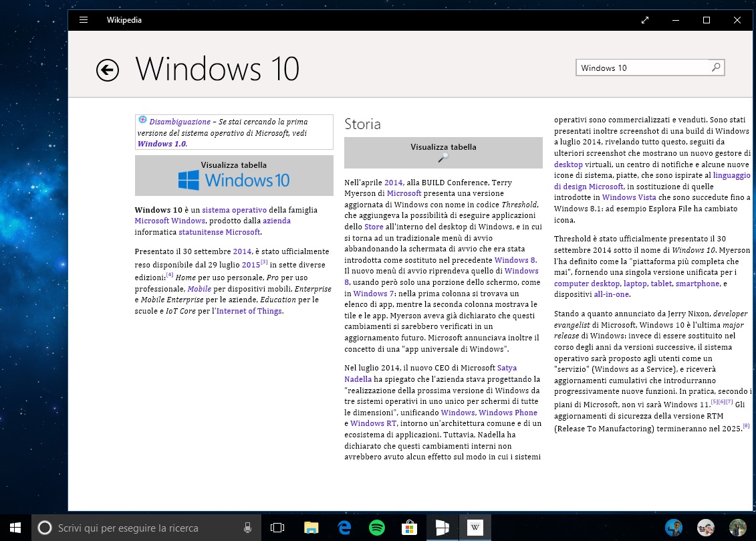The image size is (756, 541).
Task: Click the Cortana circle icon
Action: 45,528
